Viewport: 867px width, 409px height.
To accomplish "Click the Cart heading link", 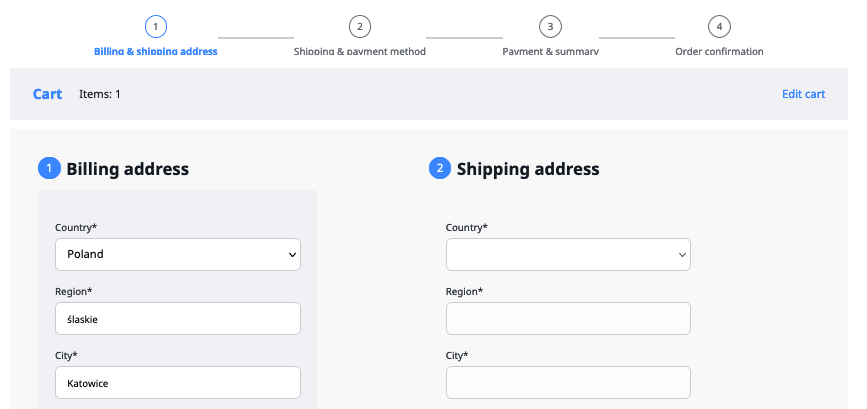I will (47, 94).
